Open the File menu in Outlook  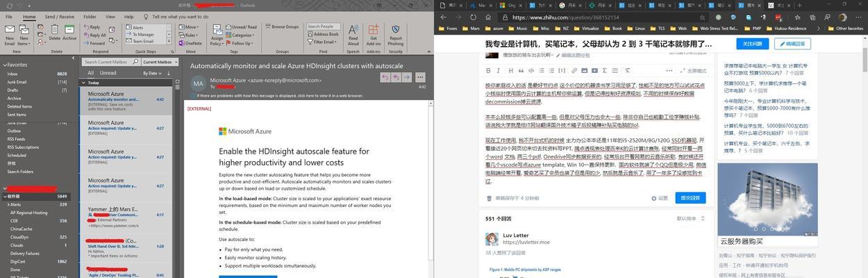9,17
